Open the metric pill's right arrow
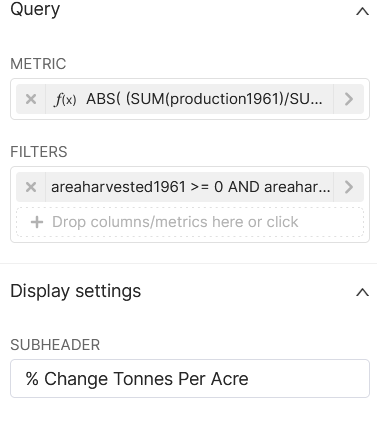This screenshot has height=422, width=377. click(349, 99)
